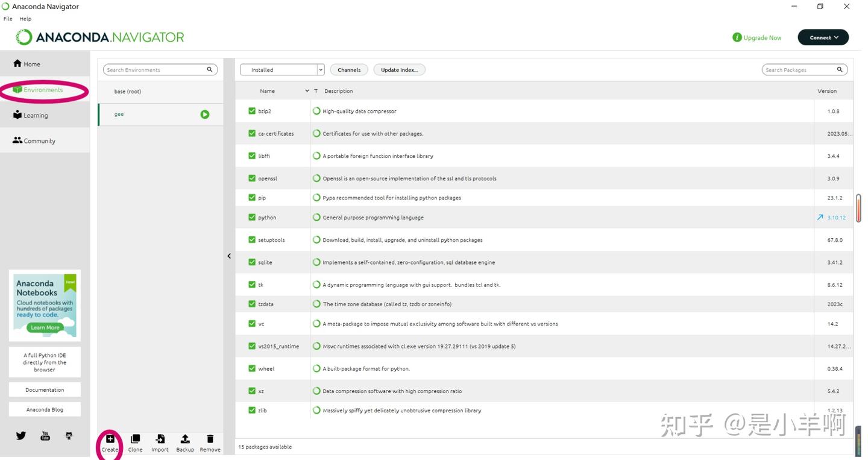Toggle the openssl package checkbox
This screenshot has height=460, width=868.
252,178
